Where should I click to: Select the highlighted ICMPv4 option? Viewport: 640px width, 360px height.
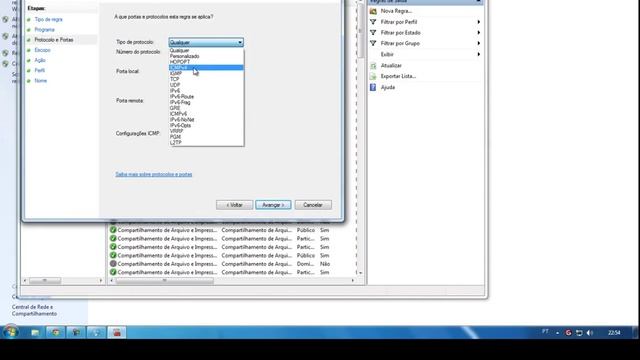tap(206, 68)
